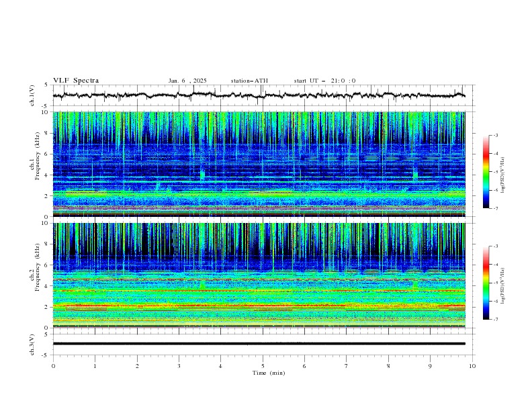Click the ch.1 voltage waveform trace
Screen dimensions: 532x411
(259, 95)
